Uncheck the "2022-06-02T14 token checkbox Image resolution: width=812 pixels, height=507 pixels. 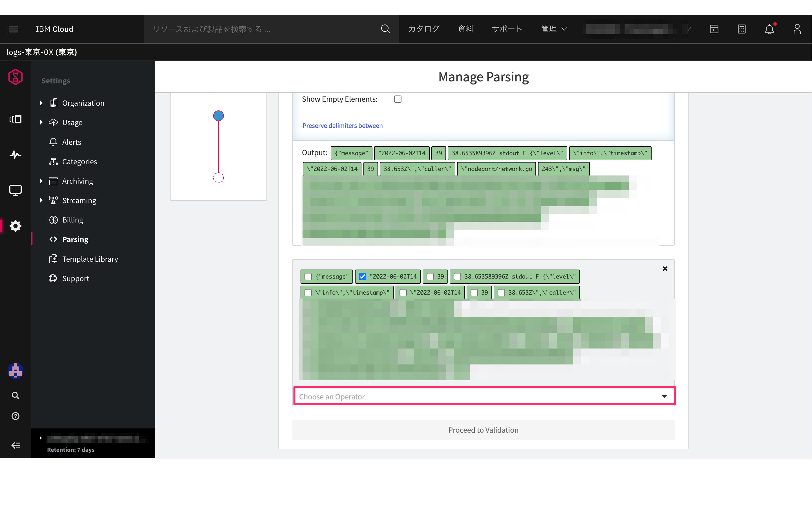[x=362, y=277]
